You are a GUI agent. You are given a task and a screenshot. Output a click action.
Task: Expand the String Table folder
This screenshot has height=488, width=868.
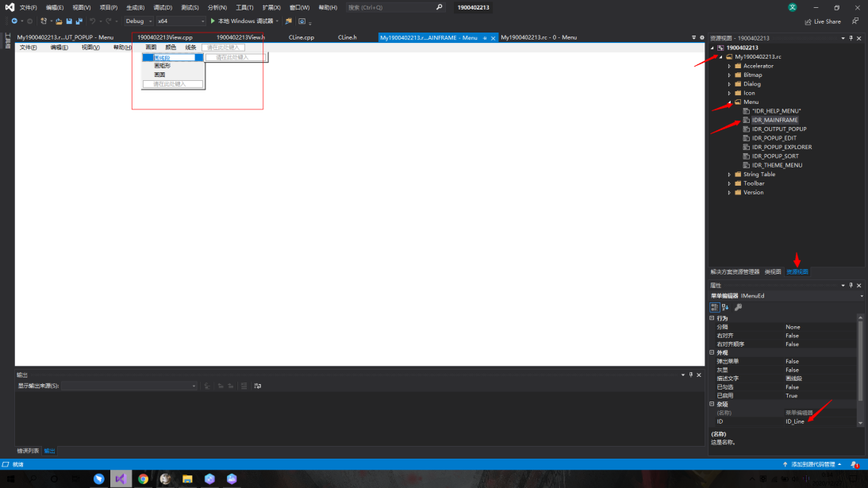click(x=729, y=175)
